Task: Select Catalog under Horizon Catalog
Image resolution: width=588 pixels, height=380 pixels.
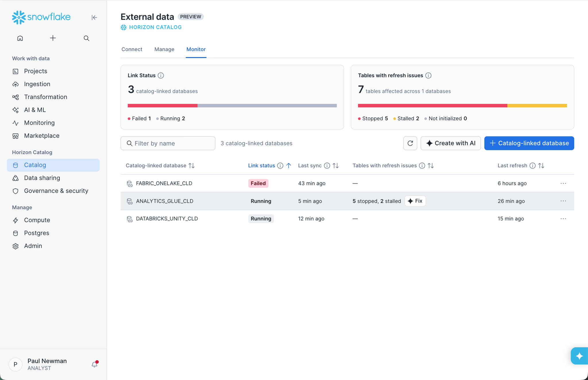Action: click(53, 165)
